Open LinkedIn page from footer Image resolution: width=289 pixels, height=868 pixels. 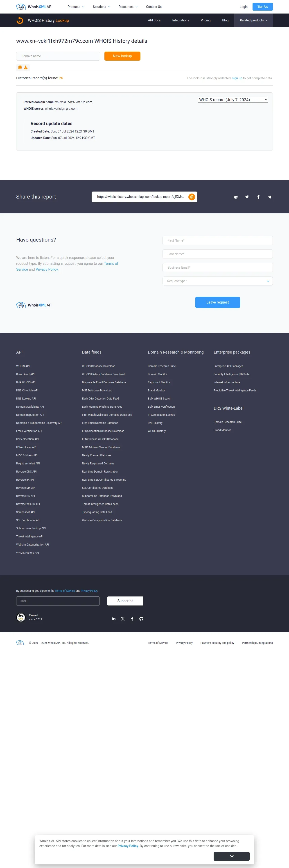pyautogui.click(x=114, y=619)
